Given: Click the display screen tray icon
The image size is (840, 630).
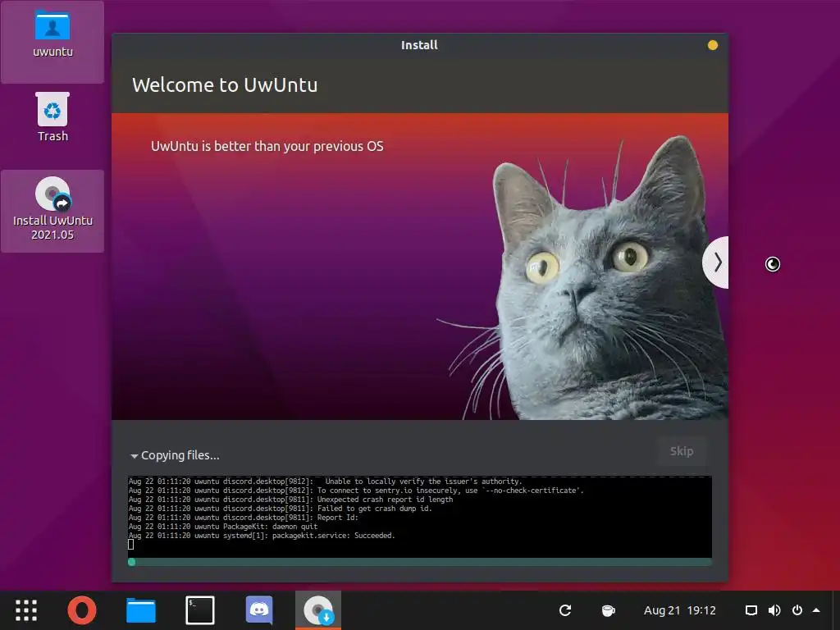Looking at the screenshot, I should click(x=751, y=610).
